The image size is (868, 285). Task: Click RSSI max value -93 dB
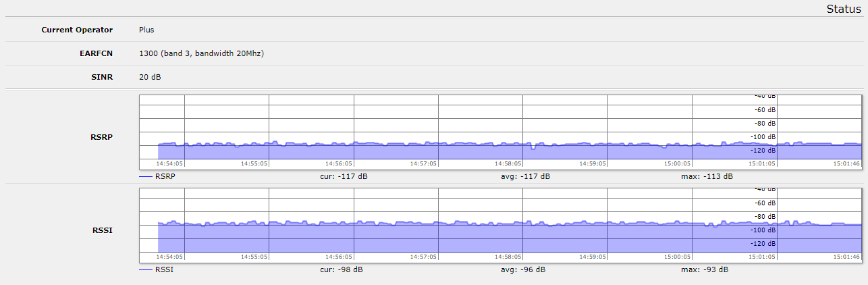[705, 269]
